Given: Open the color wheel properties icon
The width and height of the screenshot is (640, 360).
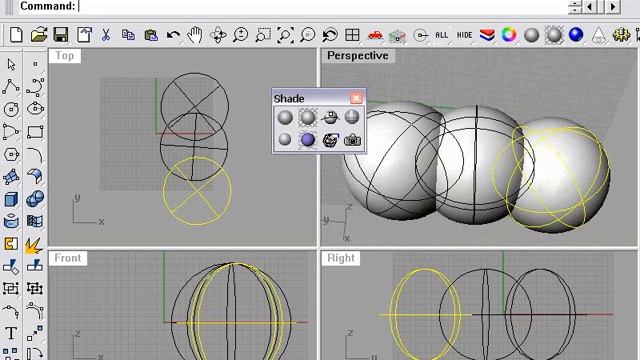Looking at the screenshot, I should click(509, 35).
